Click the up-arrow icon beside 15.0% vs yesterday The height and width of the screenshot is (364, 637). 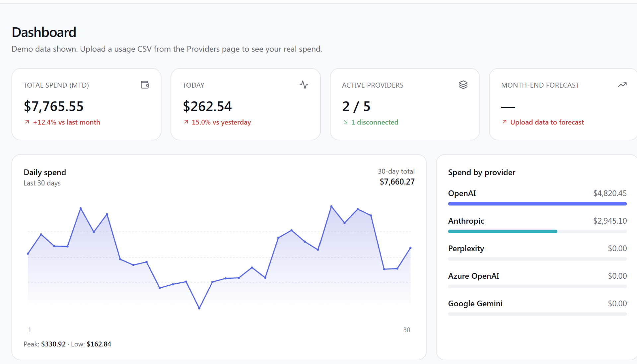click(x=186, y=122)
